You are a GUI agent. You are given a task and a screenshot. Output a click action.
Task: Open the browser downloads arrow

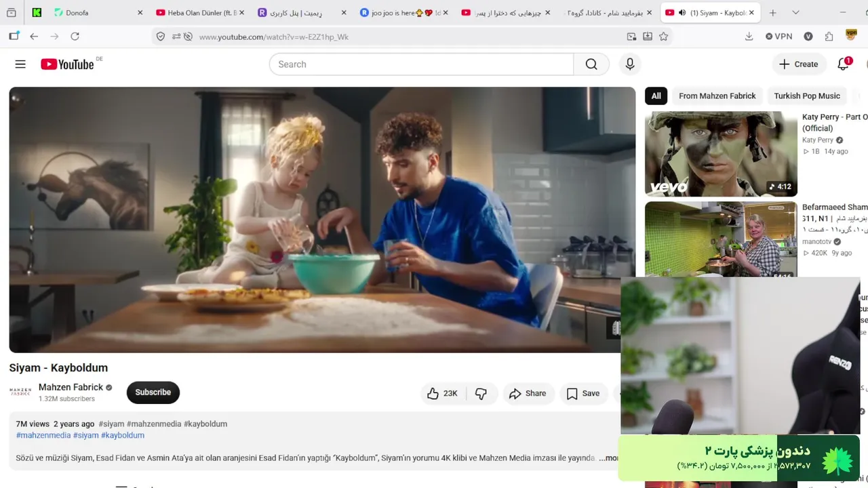point(749,37)
